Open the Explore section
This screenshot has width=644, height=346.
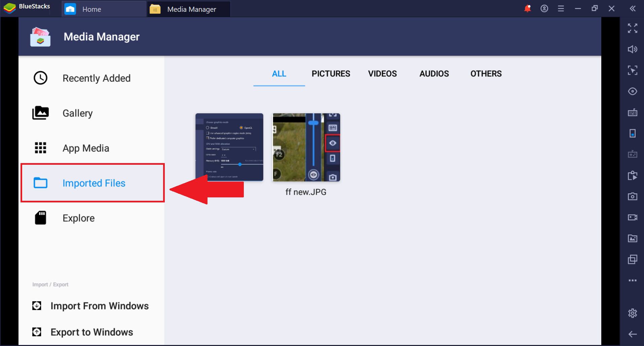tap(91, 218)
